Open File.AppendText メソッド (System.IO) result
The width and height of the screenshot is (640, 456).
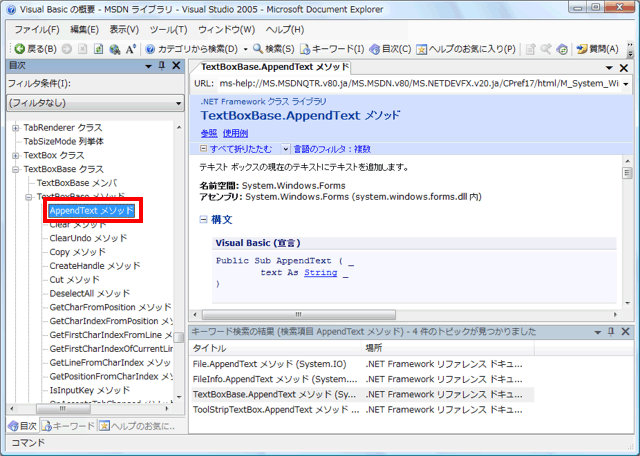tap(269, 364)
